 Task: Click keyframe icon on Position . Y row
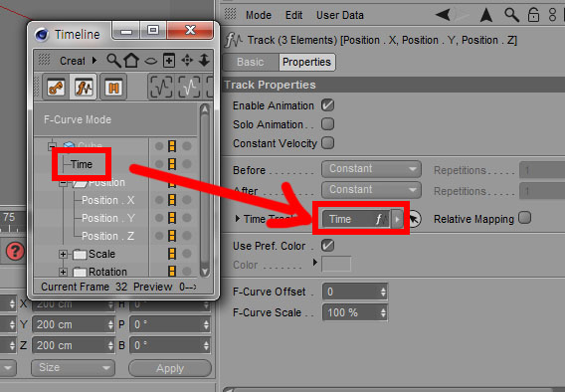[x=172, y=218]
